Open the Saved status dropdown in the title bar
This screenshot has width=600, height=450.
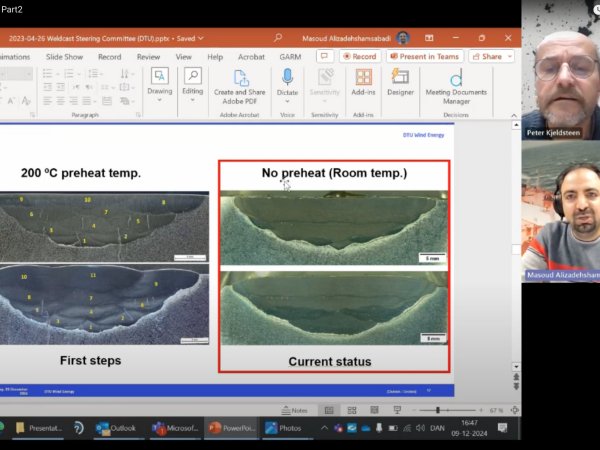(201, 38)
